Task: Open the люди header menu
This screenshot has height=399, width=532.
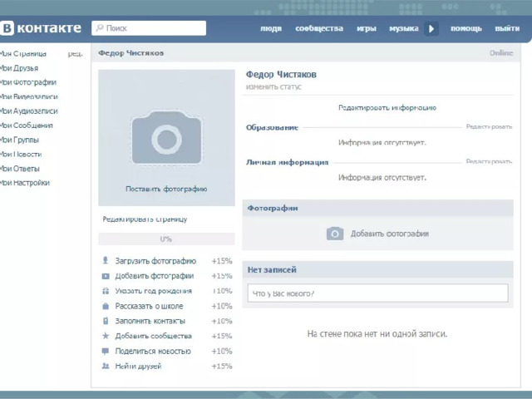Action: (271, 28)
